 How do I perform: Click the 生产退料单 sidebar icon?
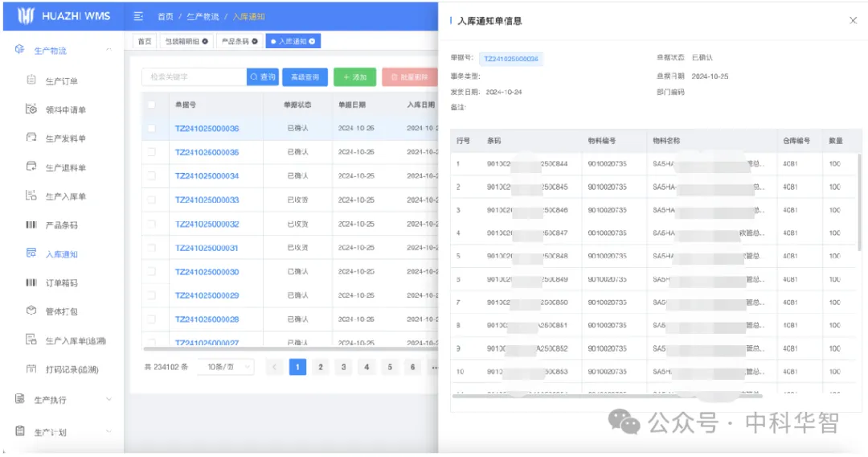pos(31,167)
